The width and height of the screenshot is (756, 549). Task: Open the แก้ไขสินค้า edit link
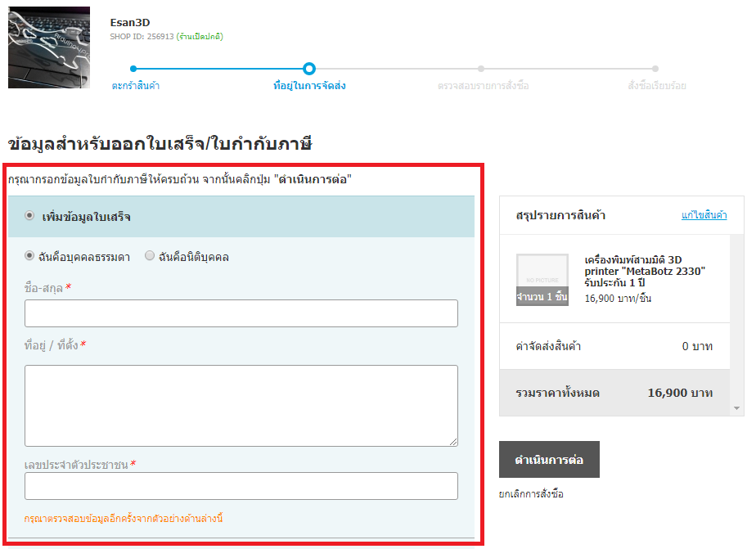pyautogui.click(x=704, y=215)
